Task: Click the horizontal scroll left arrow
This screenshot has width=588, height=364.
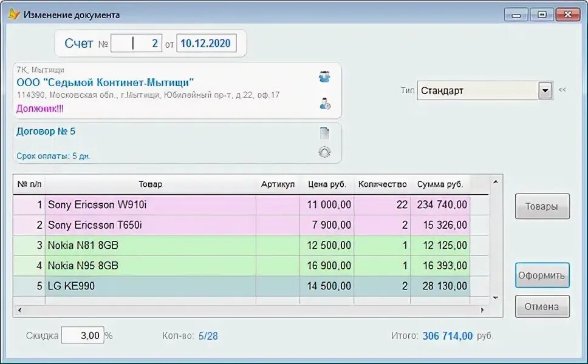Action: click(x=19, y=310)
